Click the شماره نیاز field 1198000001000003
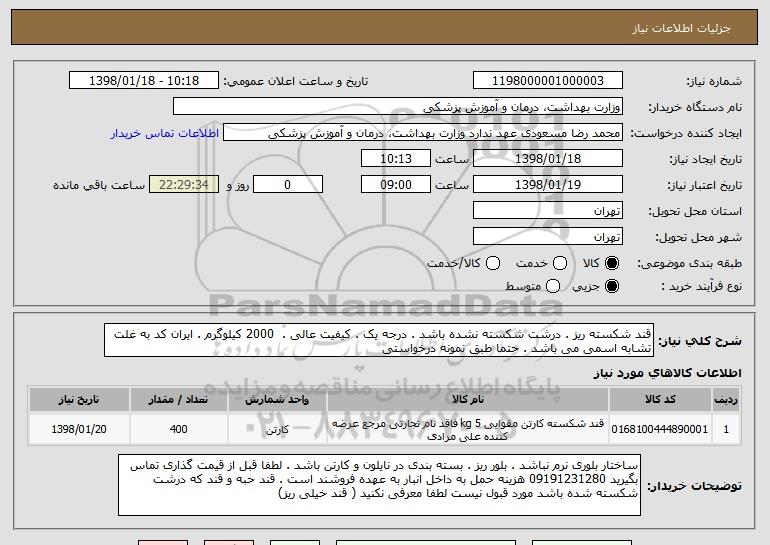Screen dimensions: 770x545 [548, 81]
